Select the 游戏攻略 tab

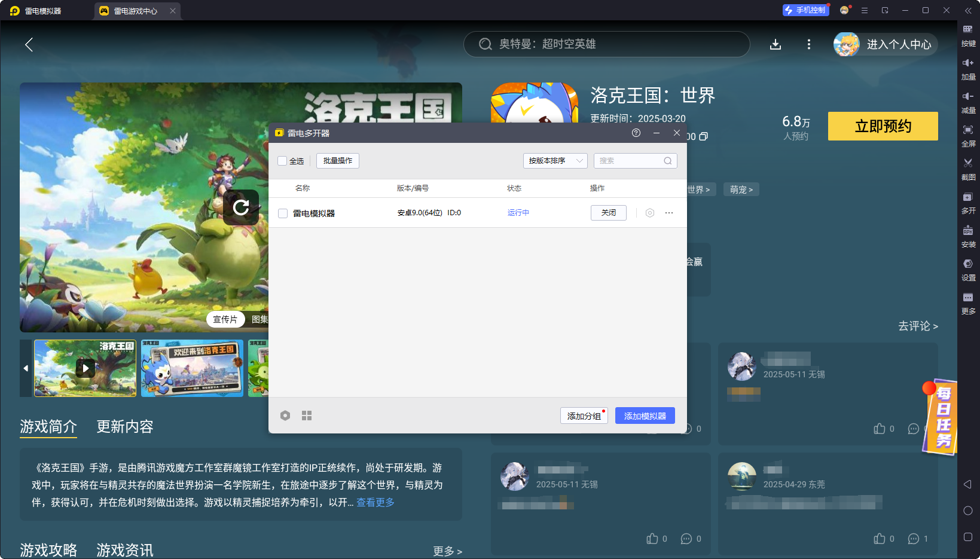48,550
